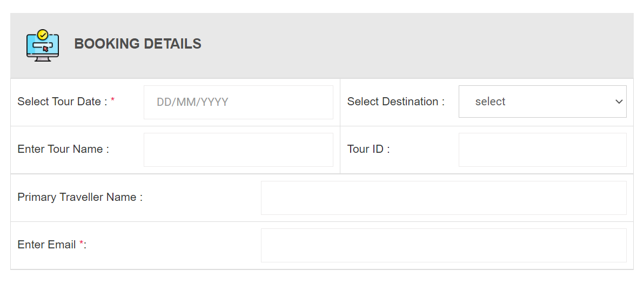Click the chevron arrow of destination dropdown
The width and height of the screenshot is (644, 284).
tap(619, 102)
